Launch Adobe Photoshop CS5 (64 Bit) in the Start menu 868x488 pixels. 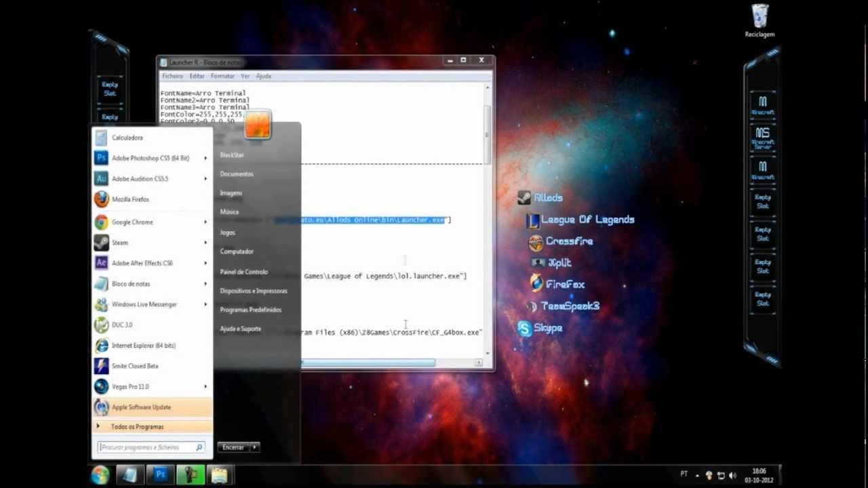152,158
